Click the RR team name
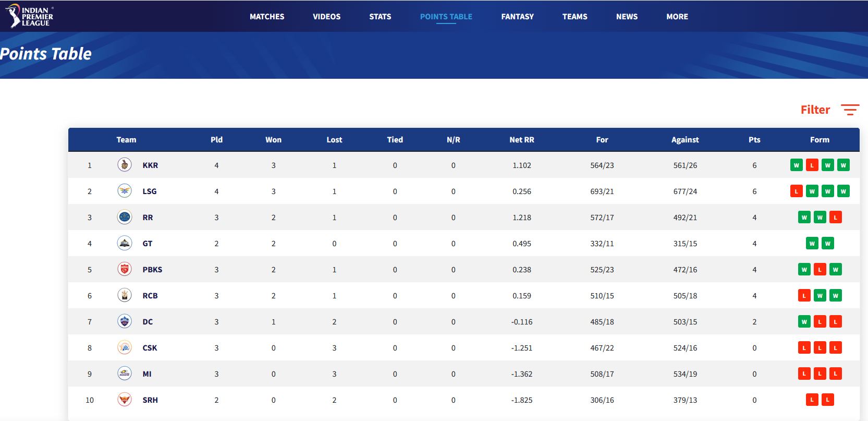 tap(148, 218)
